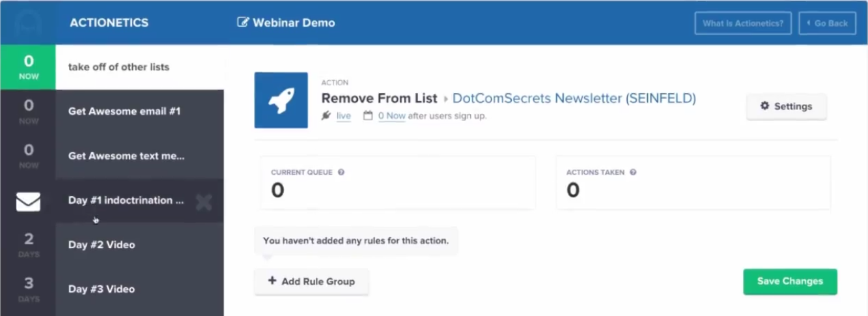Image resolution: width=868 pixels, height=316 pixels.
Task: Click the 0 NOW tile beside Get Awesome text message
Action: click(28, 156)
